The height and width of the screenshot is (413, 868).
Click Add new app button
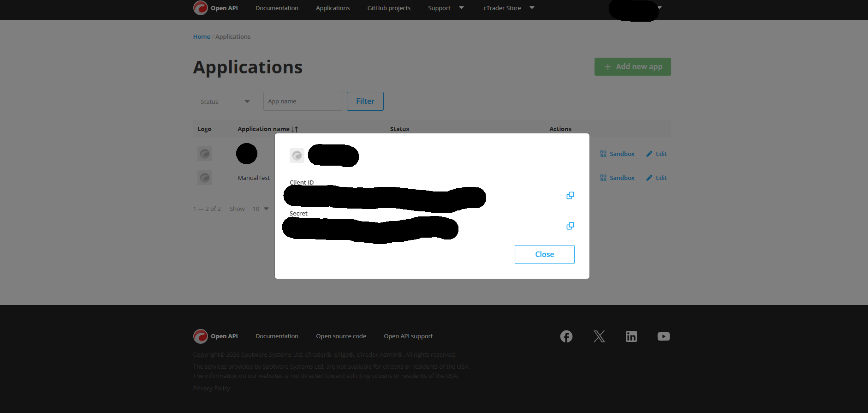pos(632,66)
